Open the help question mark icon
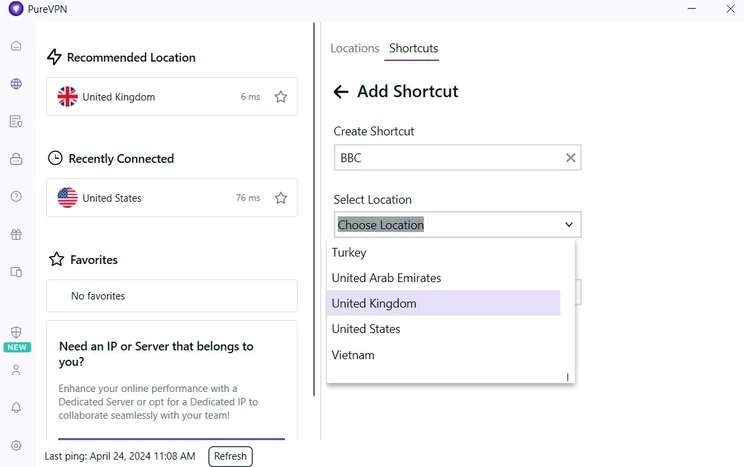This screenshot has width=744, height=467. [16, 196]
